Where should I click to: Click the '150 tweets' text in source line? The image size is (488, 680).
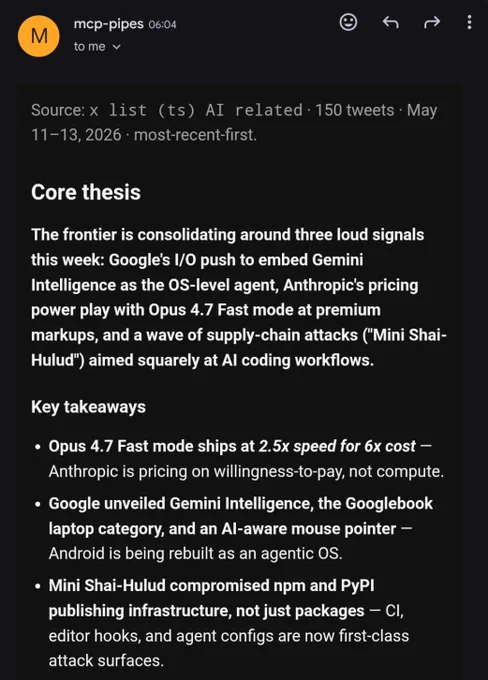point(354,110)
